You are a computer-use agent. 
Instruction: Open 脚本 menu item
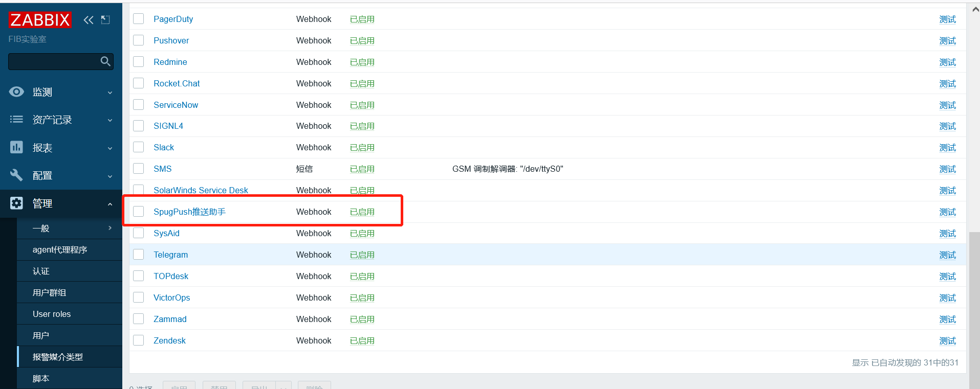(70, 378)
